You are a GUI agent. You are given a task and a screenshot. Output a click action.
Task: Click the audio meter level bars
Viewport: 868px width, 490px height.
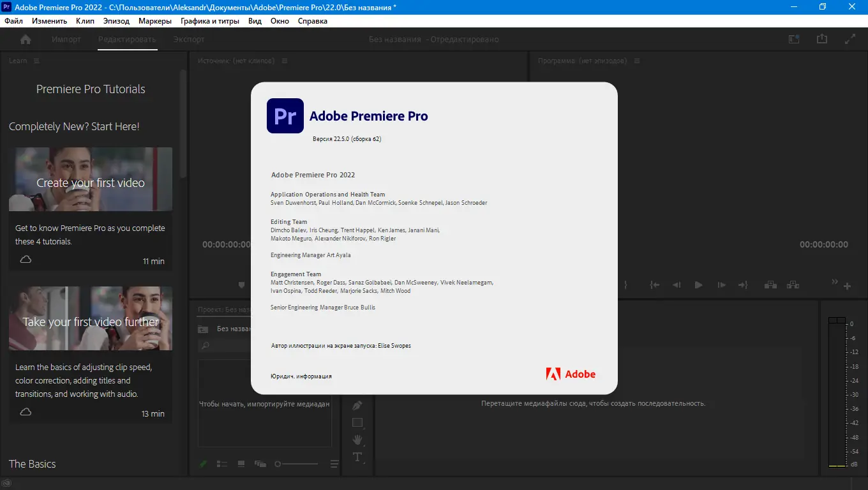point(837,392)
